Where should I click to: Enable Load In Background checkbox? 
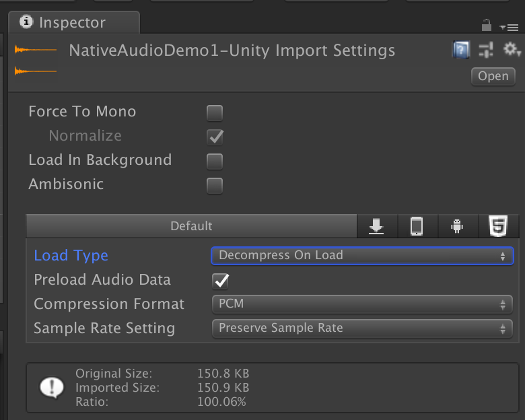click(215, 162)
